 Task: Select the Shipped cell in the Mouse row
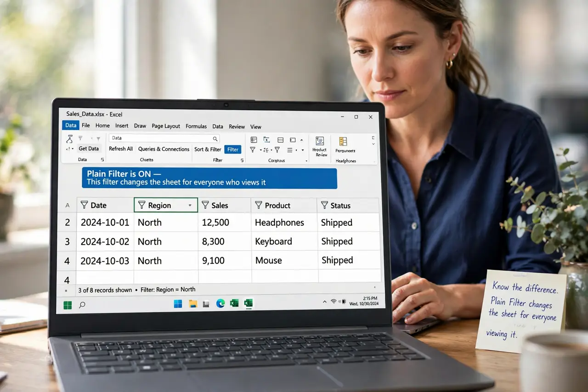(x=349, y=260)
